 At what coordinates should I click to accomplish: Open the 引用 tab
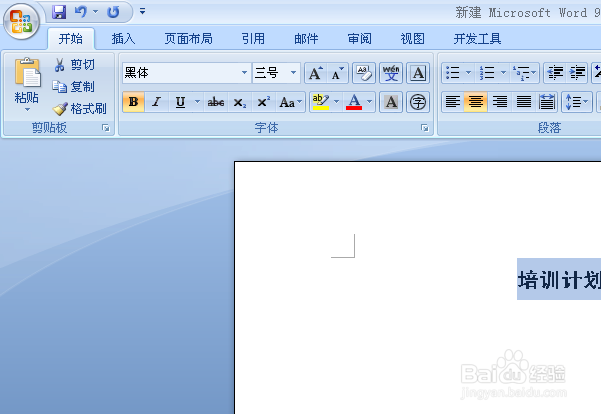(253, 39)
